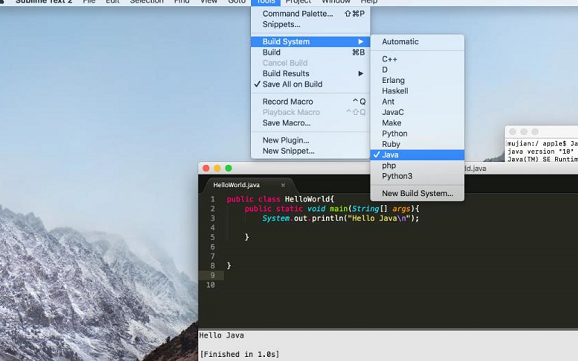Choose D build system
Screen dimensions: 578x361
click(x=417, y=70)
